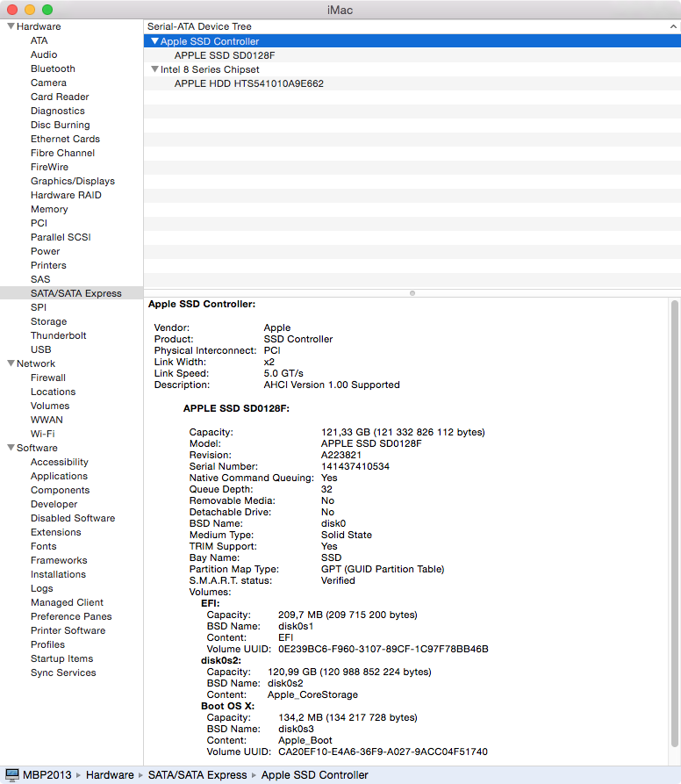Select Printer Software entry
Viewport: 681px width, 784px height.
tap(68, 630)
